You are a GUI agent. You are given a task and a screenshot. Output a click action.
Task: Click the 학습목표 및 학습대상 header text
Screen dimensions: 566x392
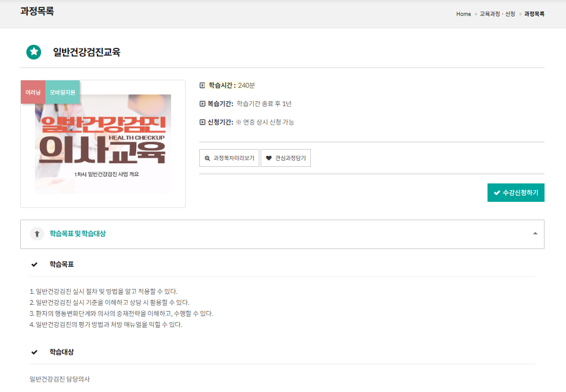78,234
